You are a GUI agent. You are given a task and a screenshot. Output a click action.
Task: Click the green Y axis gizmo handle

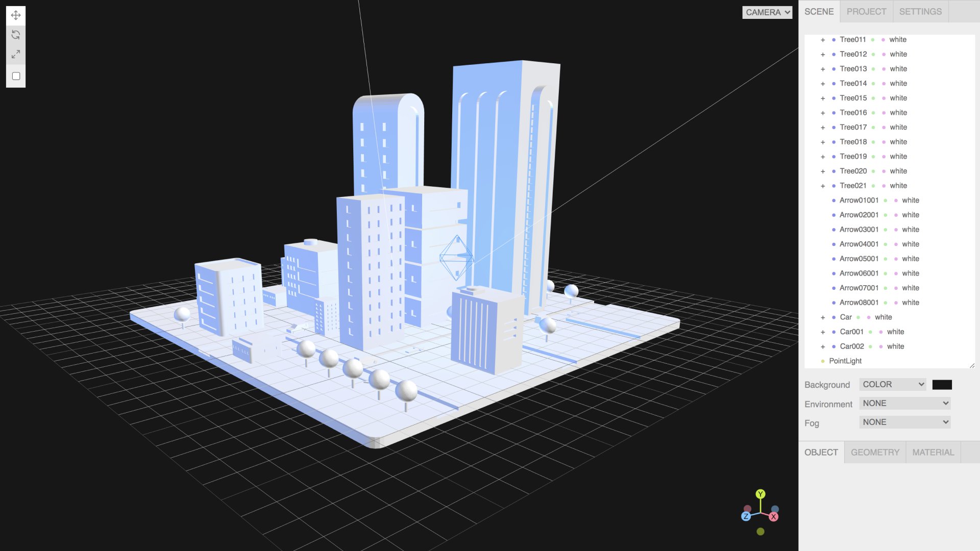(761, 494)
